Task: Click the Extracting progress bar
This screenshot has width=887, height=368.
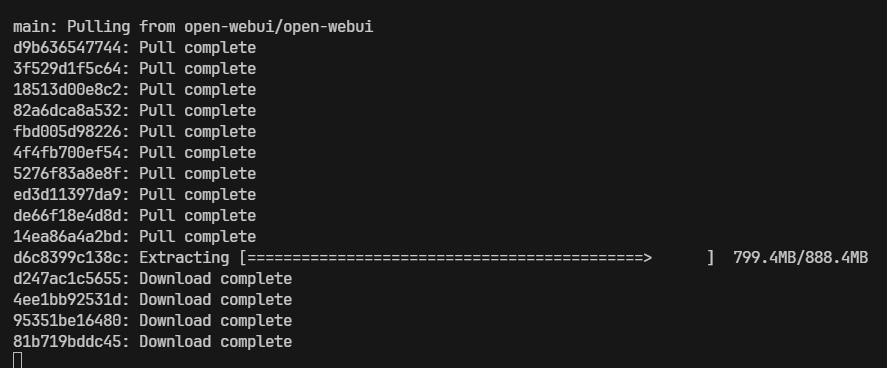Action: coord(477,258)
